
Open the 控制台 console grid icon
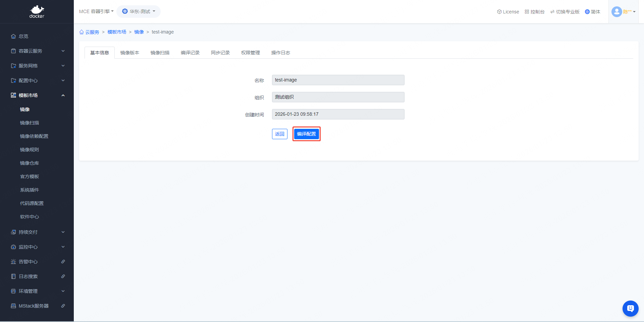527,12
